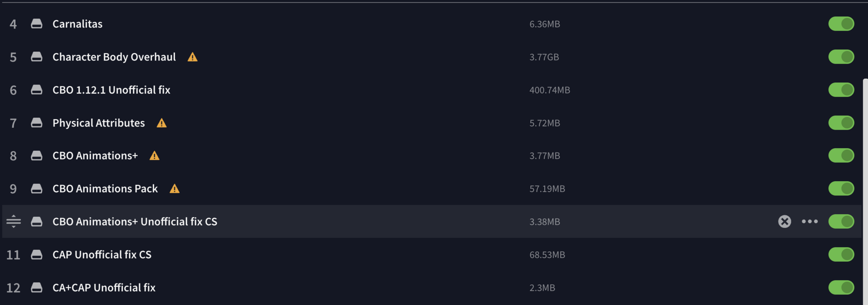This screenshot has width=868, height=305.
Task: Click the drive icon for CAP Unofficial fix CS
Action: click(x=37, y=255)
